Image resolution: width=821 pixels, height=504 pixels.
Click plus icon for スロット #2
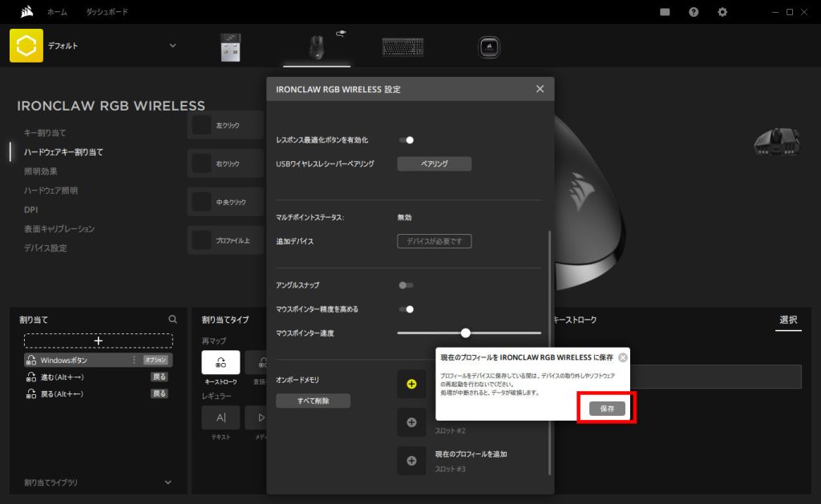(x=411, y=422)
